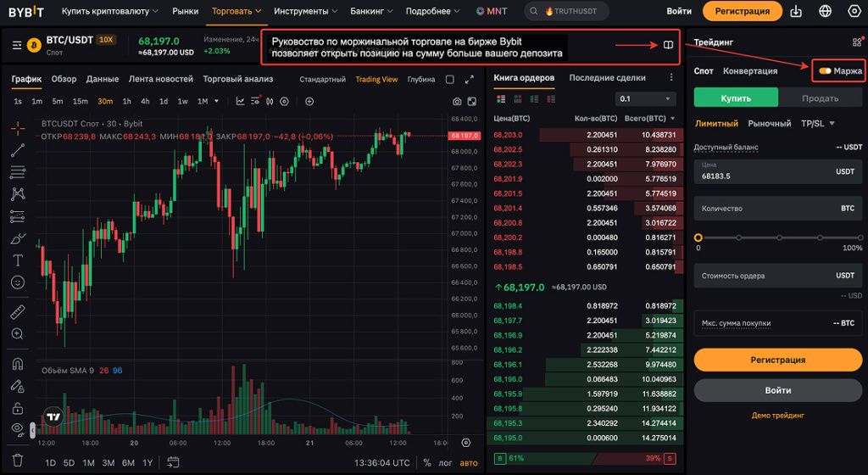The image size is (868, 475).
Task: Switch to the Лента новостей tab
Action: pyautogui.click(x=160, y=79)
